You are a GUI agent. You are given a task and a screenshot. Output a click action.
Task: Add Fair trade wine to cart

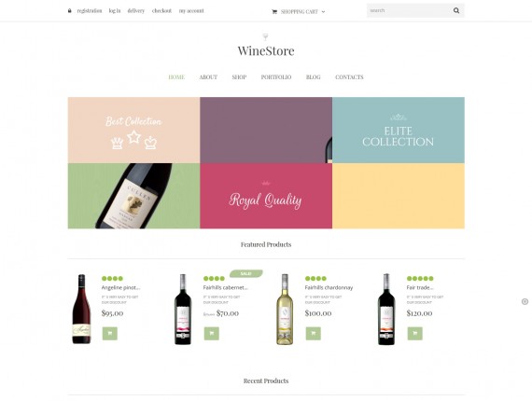click(x=415, y=334)
